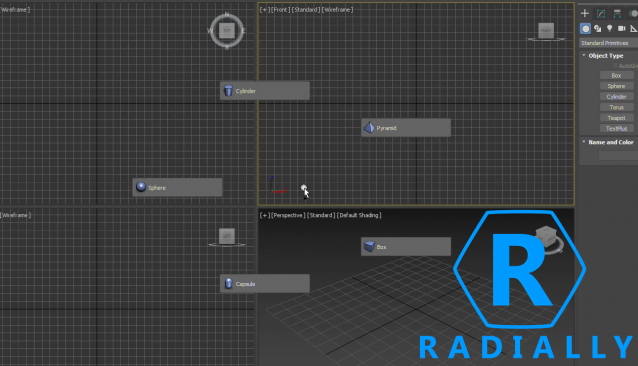Open the Modify command panel tab
The width and height of the screenshot is (638, 366).
click(x=601, y=13)
